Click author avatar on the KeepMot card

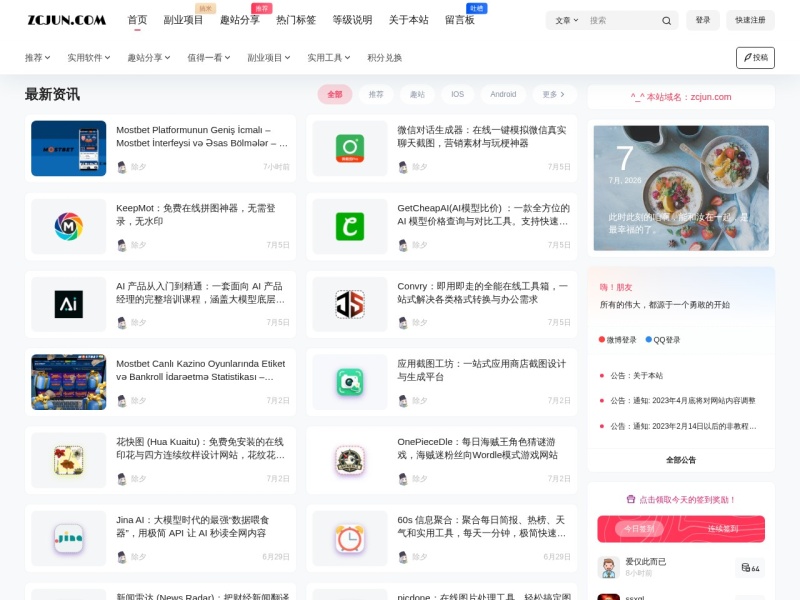pyautogui.click(x=122, y=245)
